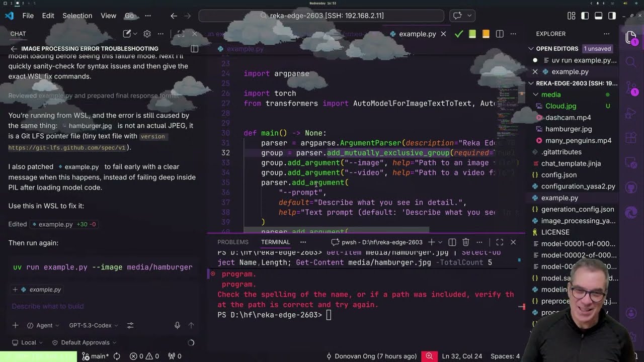
Task: Split the terminal
Action: click(452, 242)
